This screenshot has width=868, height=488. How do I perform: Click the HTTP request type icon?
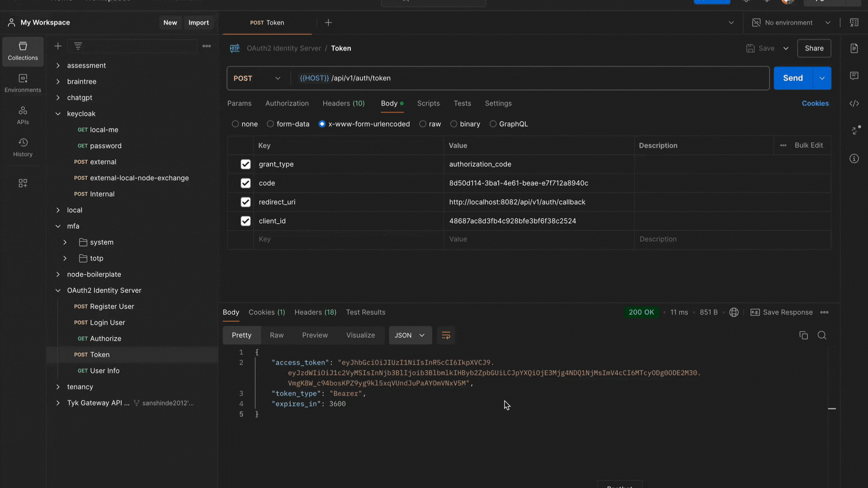[235, 48]
